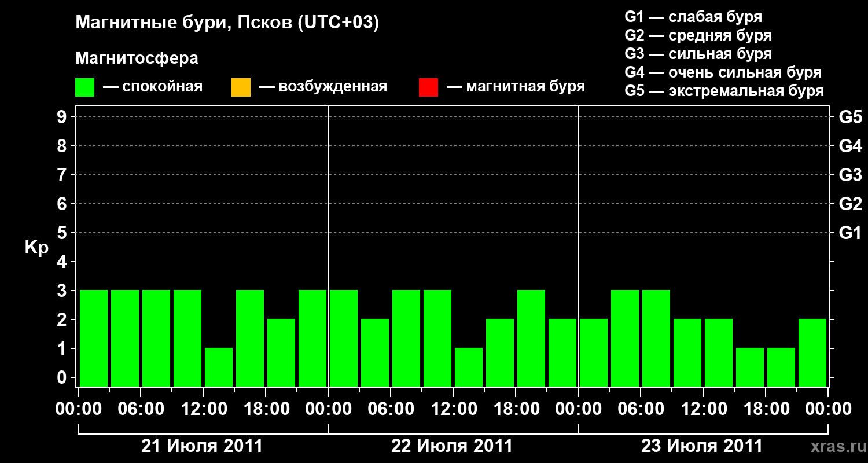Viewport: 868px width, 463px height.
Task: Click the '18:00' time label under 23 Июля
Action: click(x=766, y=409)
